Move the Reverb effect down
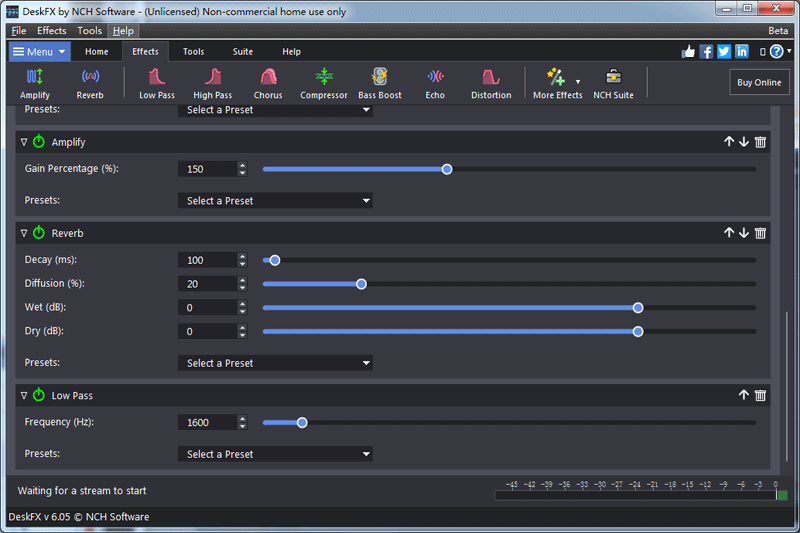Viewport: 800px width, 533px height. tap(744, 233)
